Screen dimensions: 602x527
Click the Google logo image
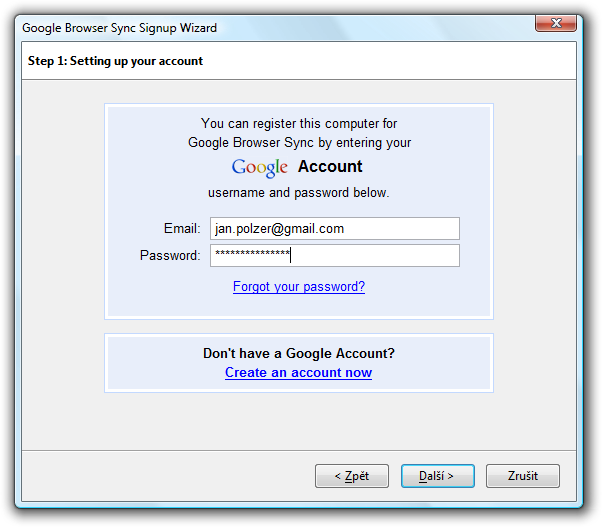(260, 168)
